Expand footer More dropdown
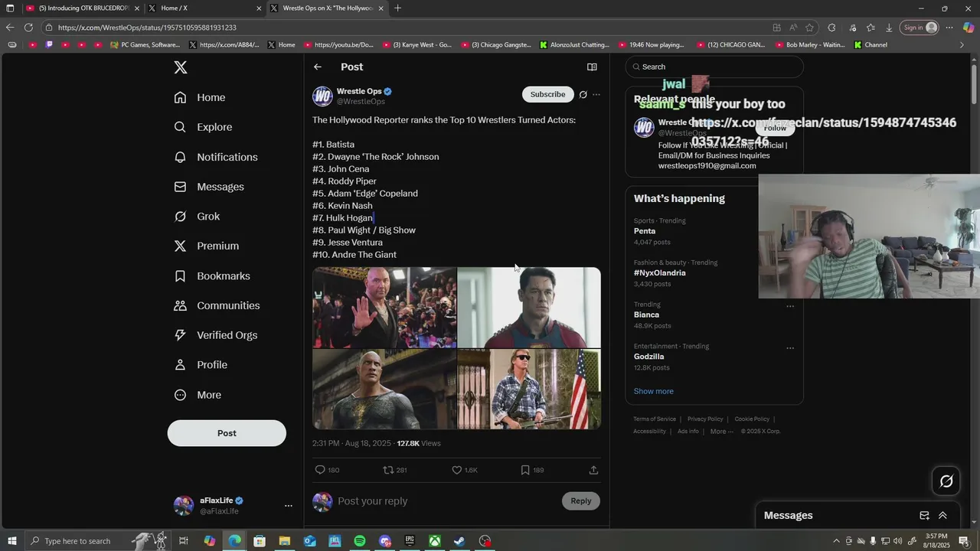The image size is (980, 551). tap(721, 432)
